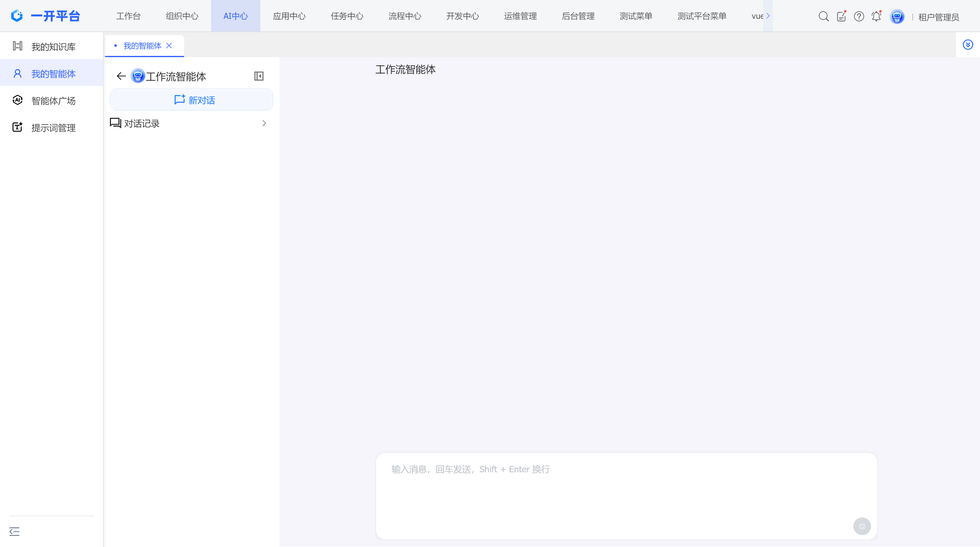Open the tab options dropdown circle icon
Image resolution: width=980 pixels, height=547 pixels.
click(967, 45)
